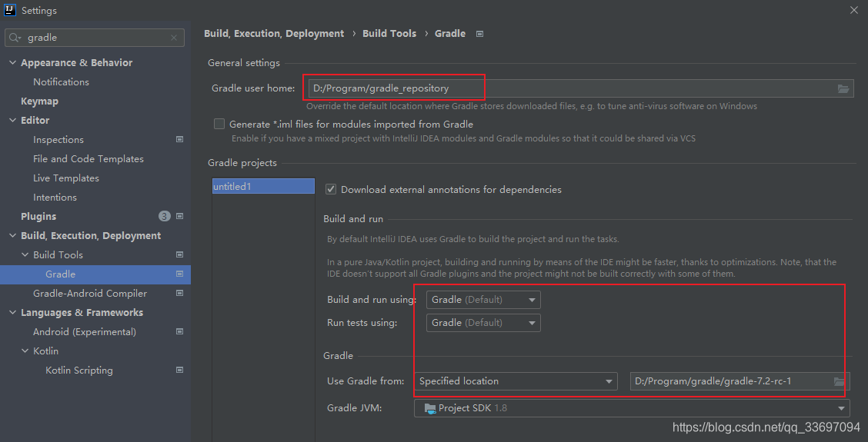Open File and Code Templates settings
Image resolution: width=868 pixels, height=442 pixels.
(88, 159)
